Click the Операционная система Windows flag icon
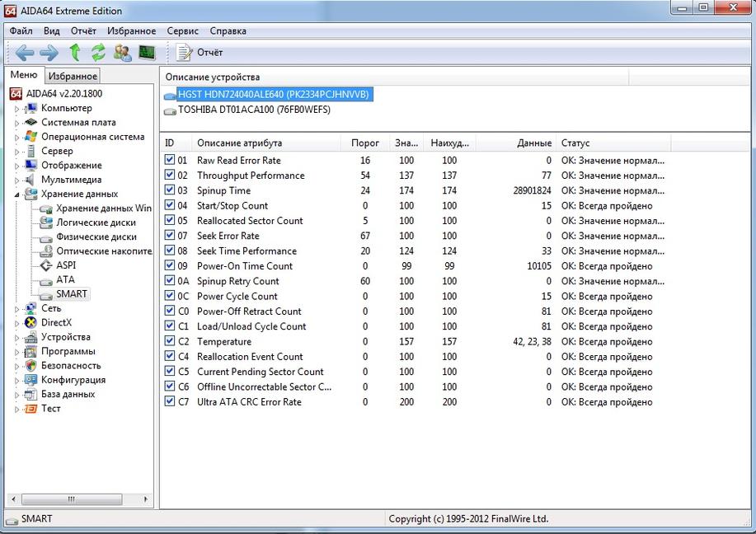The image size is (756, 534). (31, 137)
